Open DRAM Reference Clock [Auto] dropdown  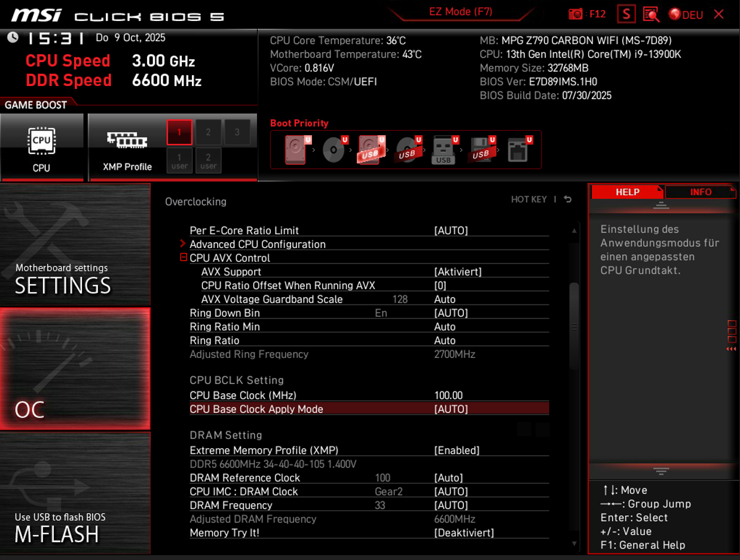[448, 478]
